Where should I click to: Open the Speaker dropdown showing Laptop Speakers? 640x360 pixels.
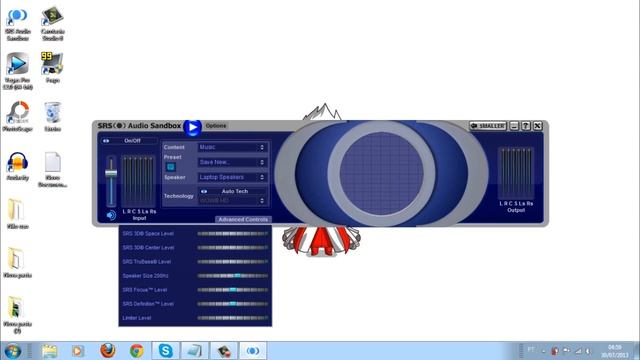coord(233,177)
